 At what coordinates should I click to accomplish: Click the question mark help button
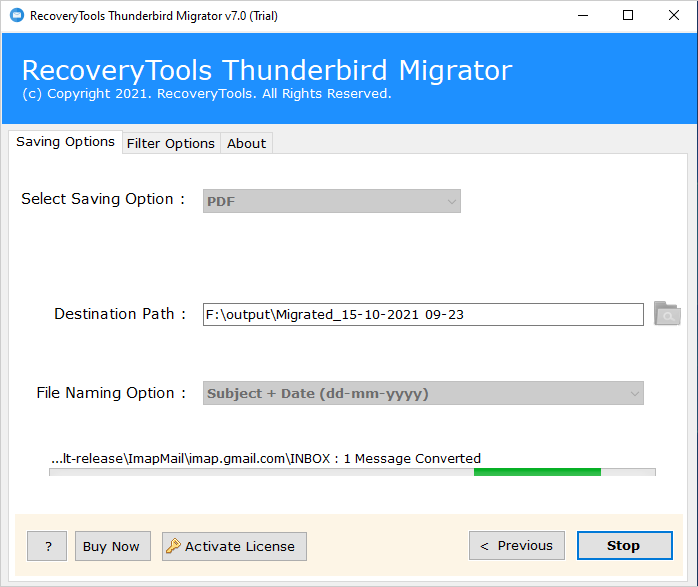tap(47, 546)
